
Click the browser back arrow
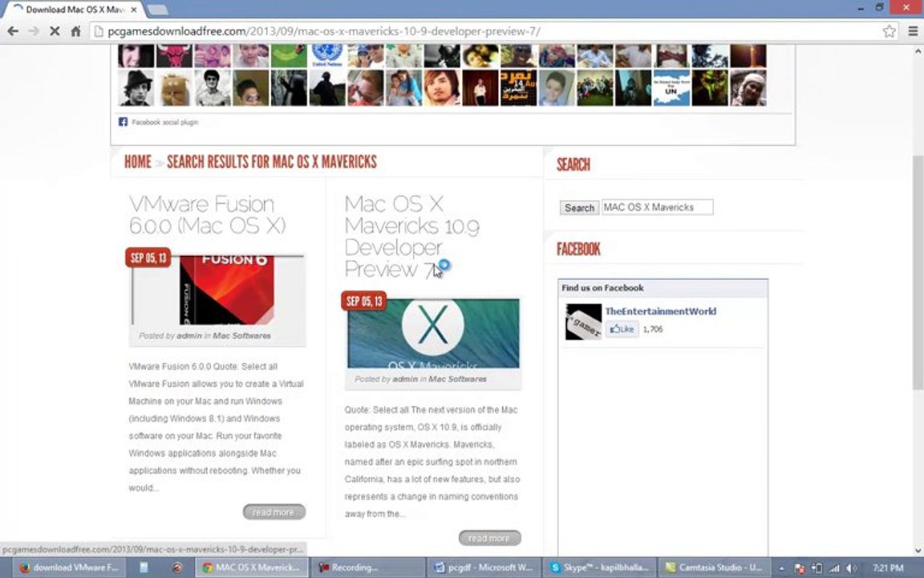pos(12,31)
